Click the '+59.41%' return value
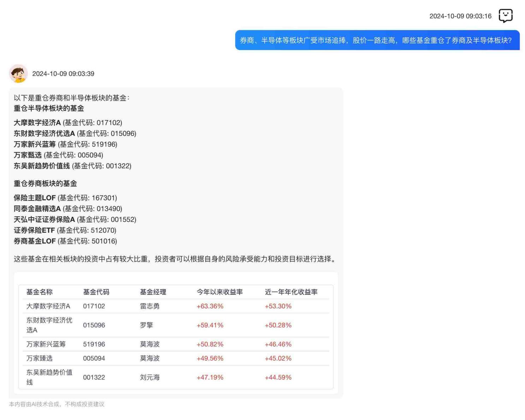Screen dimensions: 525x420 tap(210, 325)
